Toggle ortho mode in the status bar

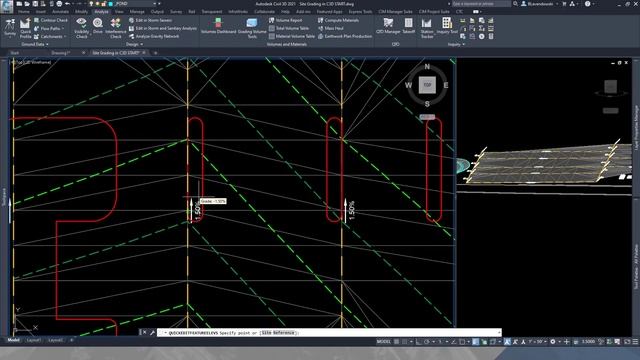pos(419,342)
